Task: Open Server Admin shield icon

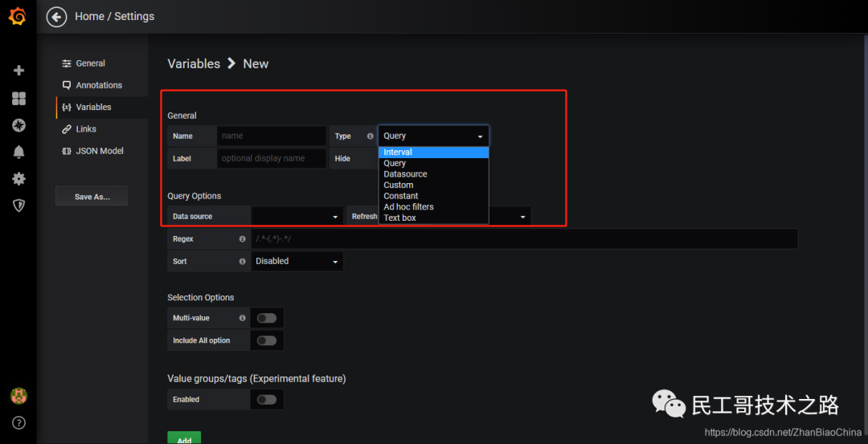Action: (18, 206)
